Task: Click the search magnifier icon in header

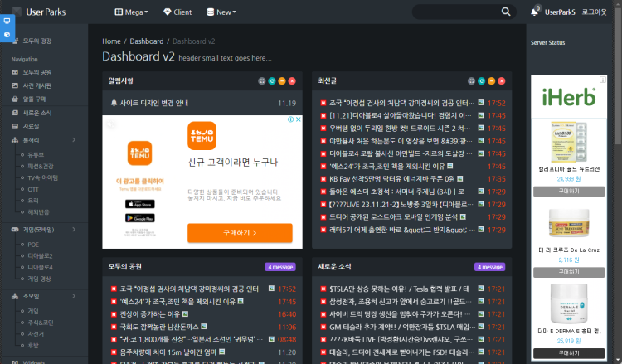Action: pyautogui.click(x=507, y=12)
